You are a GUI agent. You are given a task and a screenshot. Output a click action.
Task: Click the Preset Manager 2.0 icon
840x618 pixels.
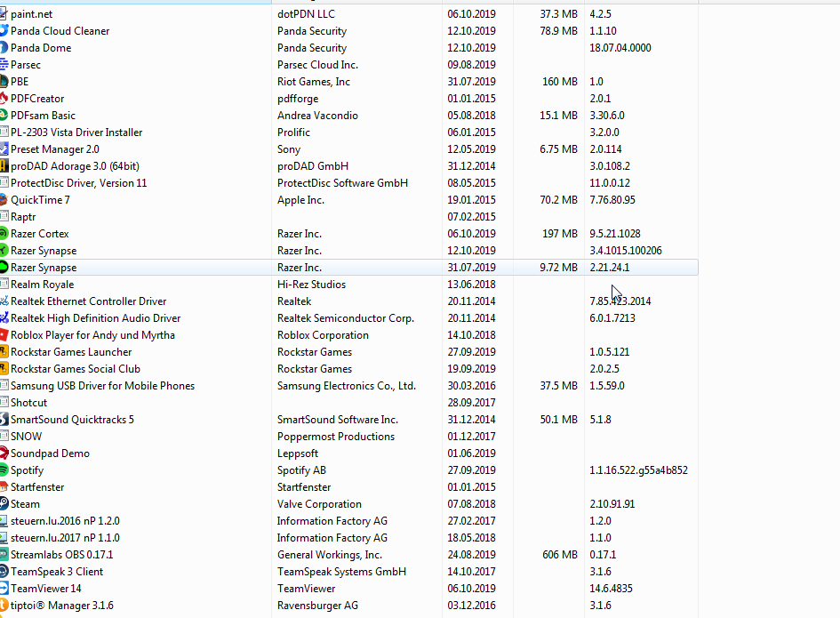[x=4, y=149]
